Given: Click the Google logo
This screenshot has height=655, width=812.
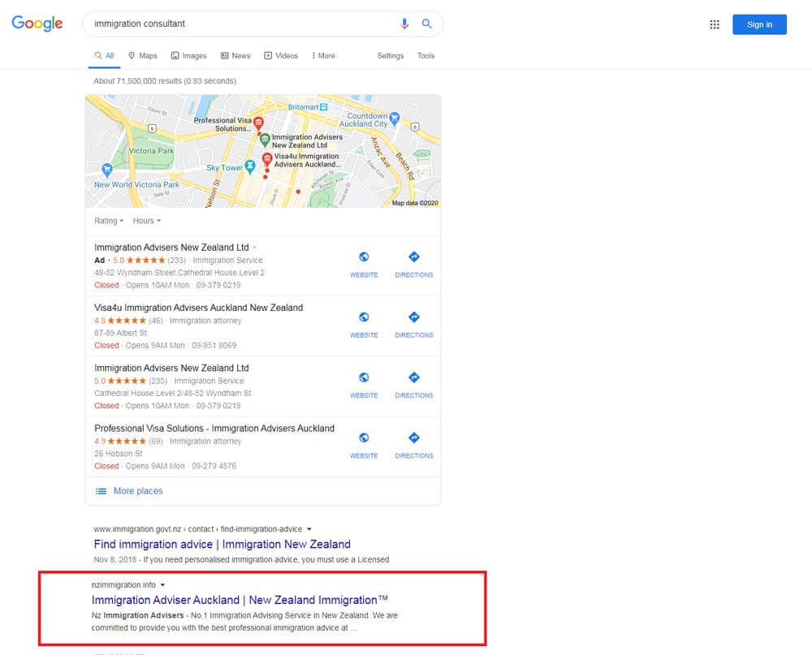Looking at the screenshot, I should 37,24.
